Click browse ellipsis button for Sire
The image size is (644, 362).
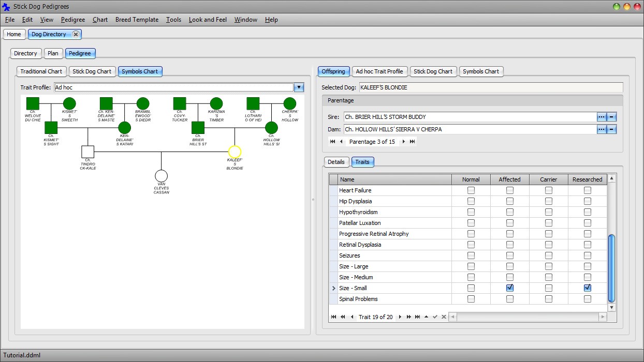tap(601, 117)
